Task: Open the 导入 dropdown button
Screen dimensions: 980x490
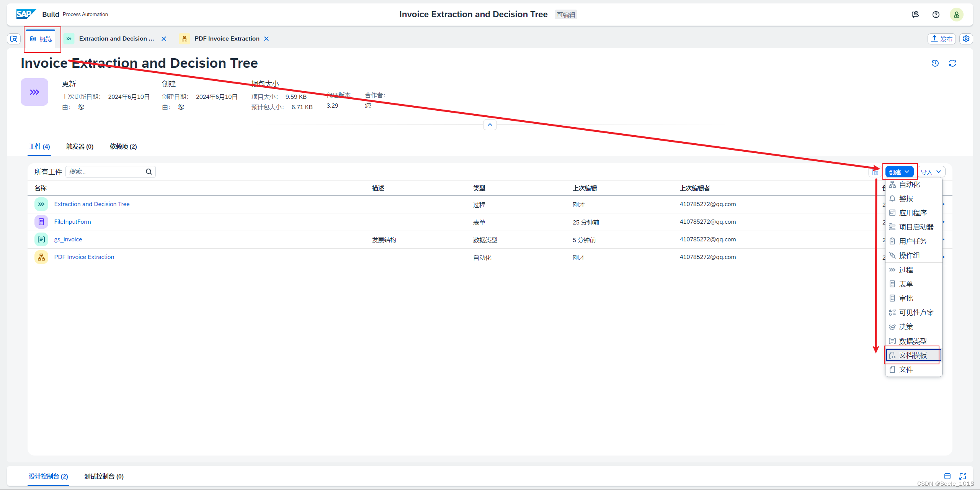Action: coord(931,172)
